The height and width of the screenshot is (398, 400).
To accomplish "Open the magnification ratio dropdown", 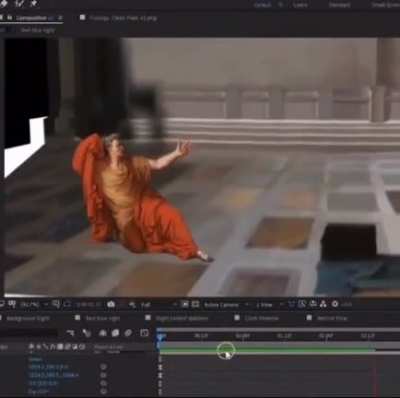I will coord(33,304).
